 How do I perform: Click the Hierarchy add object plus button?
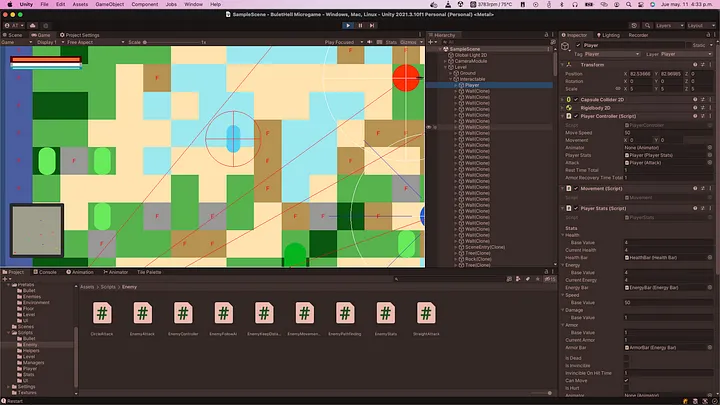(x=432, y=42)
